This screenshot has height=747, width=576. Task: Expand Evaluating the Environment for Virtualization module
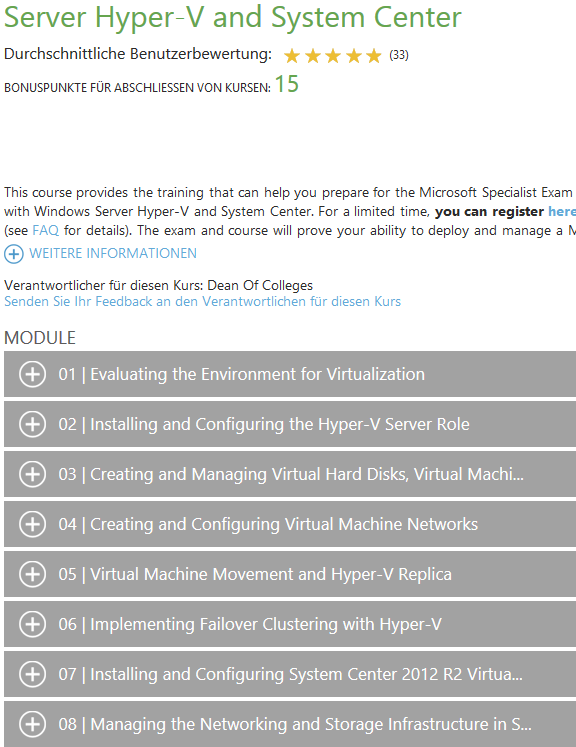coord(290,374)
